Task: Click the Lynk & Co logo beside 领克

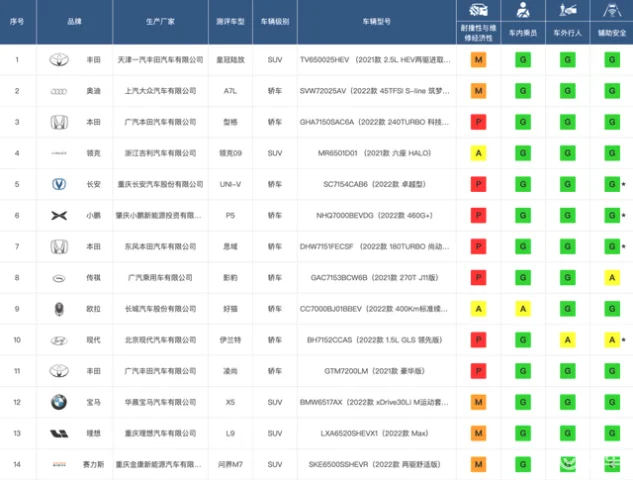Action: [x=59, y=153]
